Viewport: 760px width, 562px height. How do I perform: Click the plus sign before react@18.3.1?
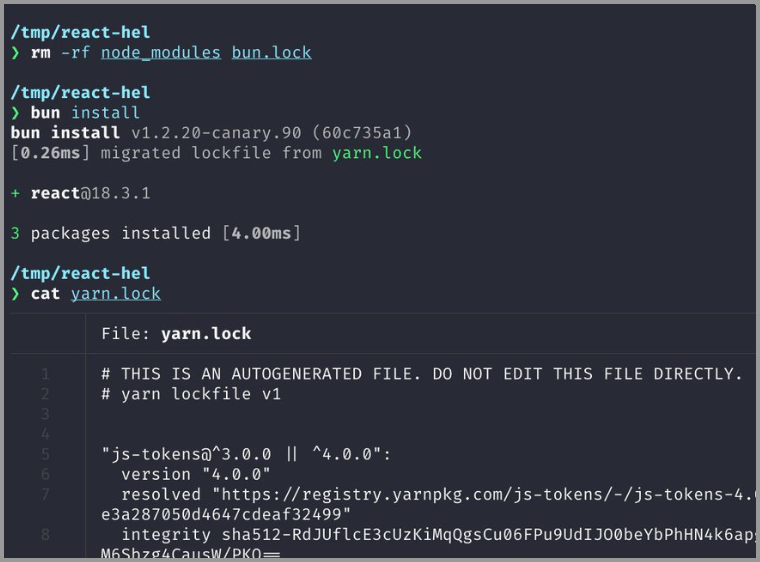15,193
